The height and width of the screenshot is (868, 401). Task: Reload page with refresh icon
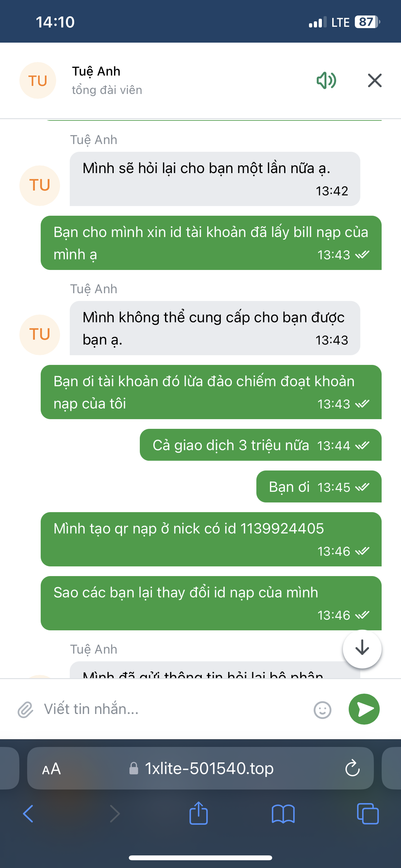[x=353, y=768]
